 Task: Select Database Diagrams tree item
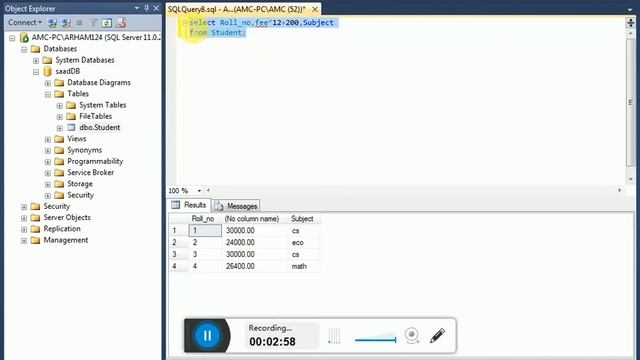pos(99,82)
